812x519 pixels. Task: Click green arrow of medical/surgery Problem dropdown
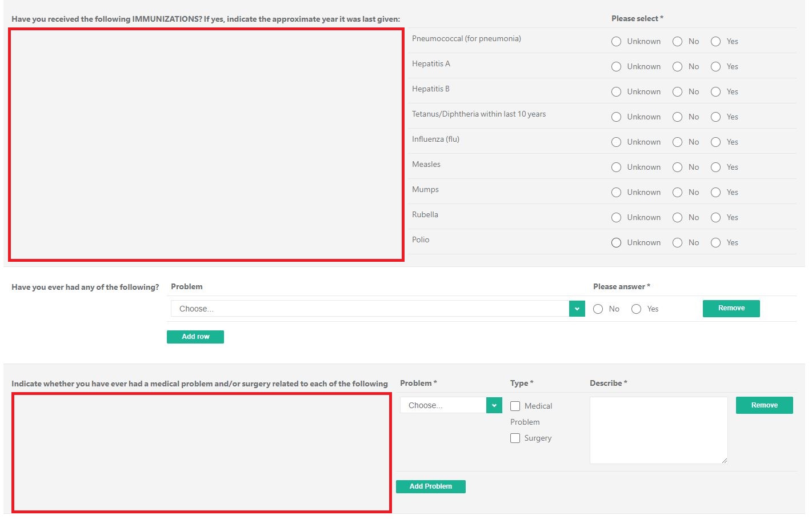[x=494, y=405]
